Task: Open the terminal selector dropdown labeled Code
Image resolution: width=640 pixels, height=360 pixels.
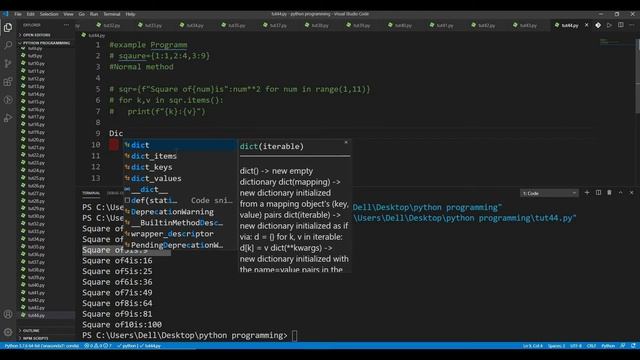Action: pyautogui.click(x=549, y=193)
